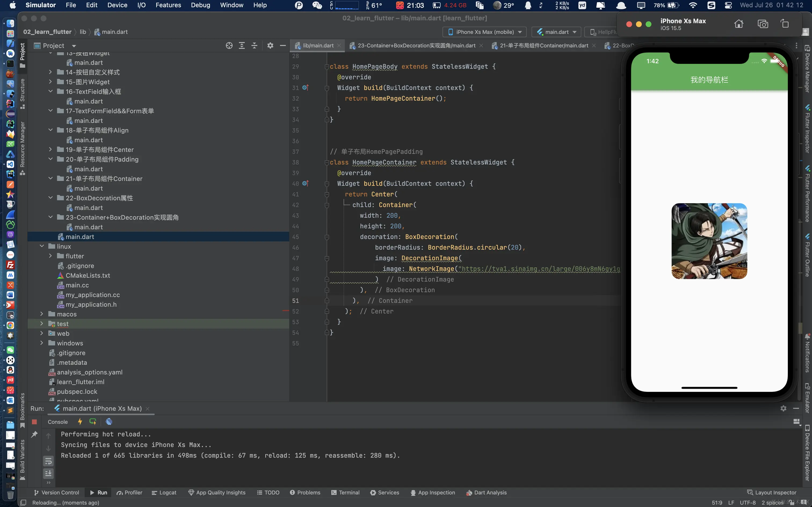The image size is (812, 507).
Task: Click the LF line separator in status bar
Action: coord(731,503)
